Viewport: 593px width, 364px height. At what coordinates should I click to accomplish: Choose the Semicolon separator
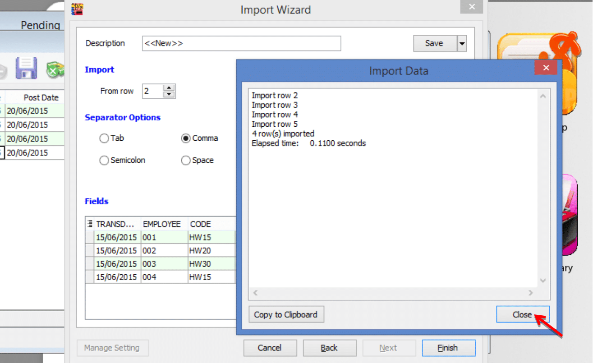point(104,160)
